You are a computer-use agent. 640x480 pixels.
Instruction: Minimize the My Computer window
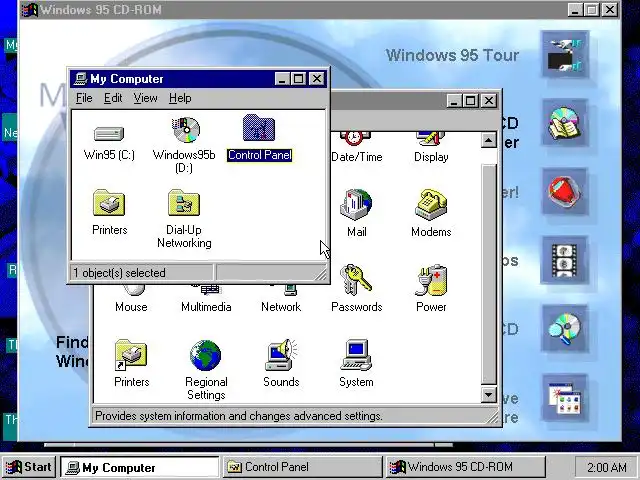282,78
